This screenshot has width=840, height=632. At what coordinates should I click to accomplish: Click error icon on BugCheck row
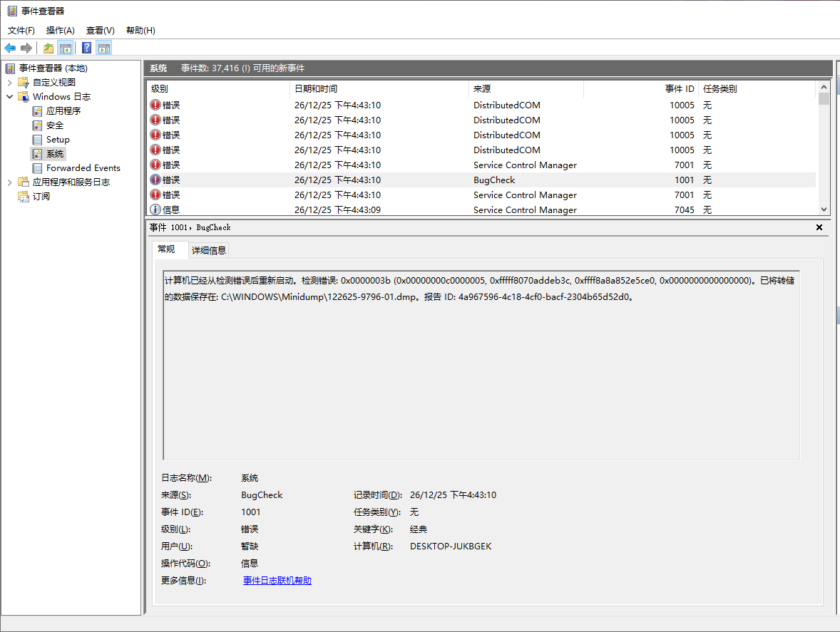pyautogui.click(x=155, y=180)
